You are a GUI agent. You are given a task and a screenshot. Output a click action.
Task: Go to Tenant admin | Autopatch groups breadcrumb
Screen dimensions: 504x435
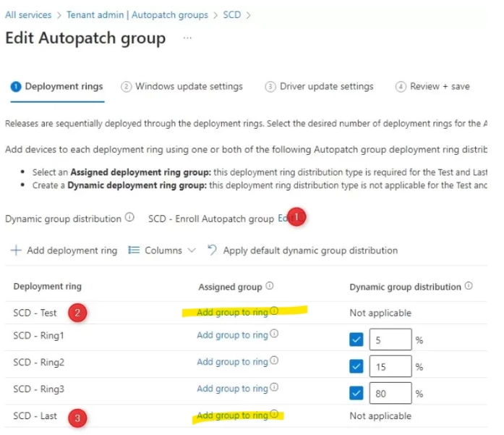point(137,14)
